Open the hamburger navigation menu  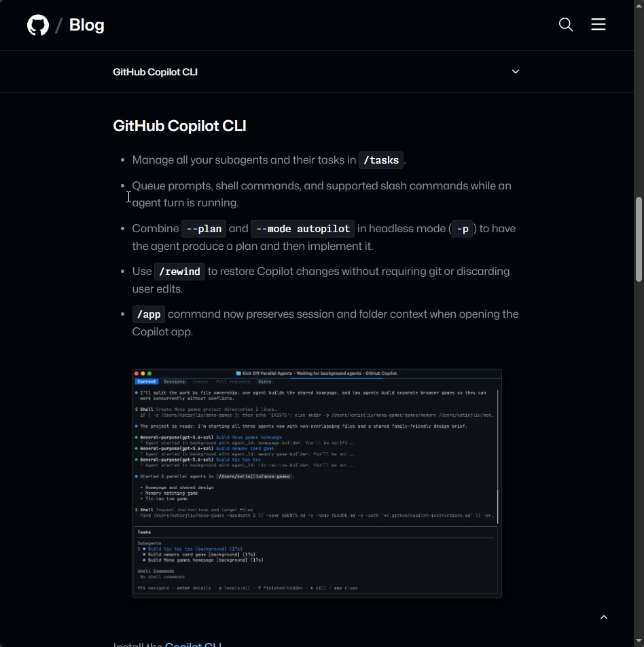598,24
